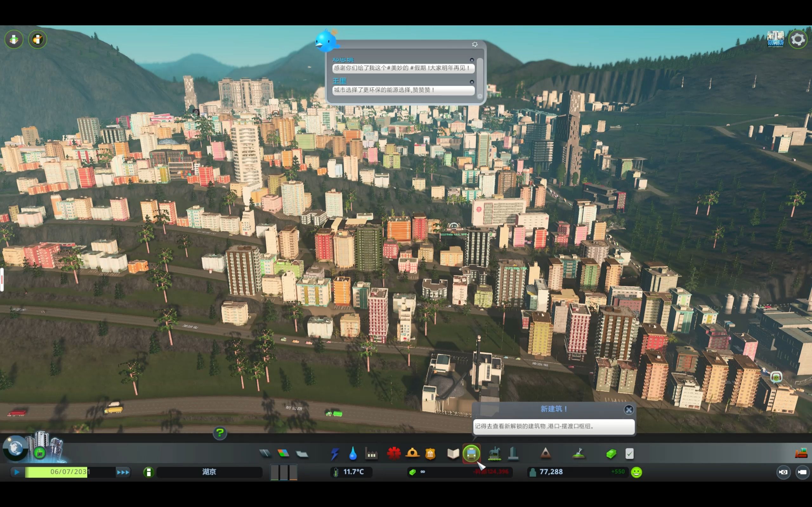Screen dimensions: 812x507
Task: Select the Electricity menu icon
Action: [x=335, y=454]
